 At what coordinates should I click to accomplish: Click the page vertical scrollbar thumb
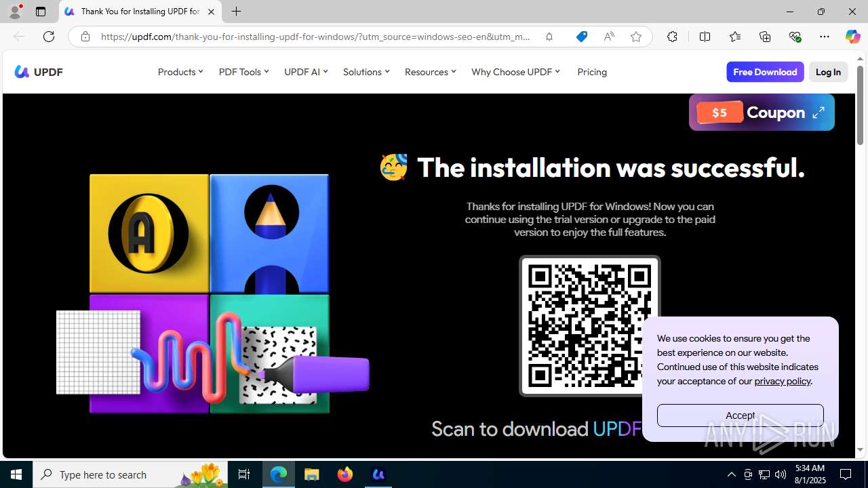click(861, 105)
